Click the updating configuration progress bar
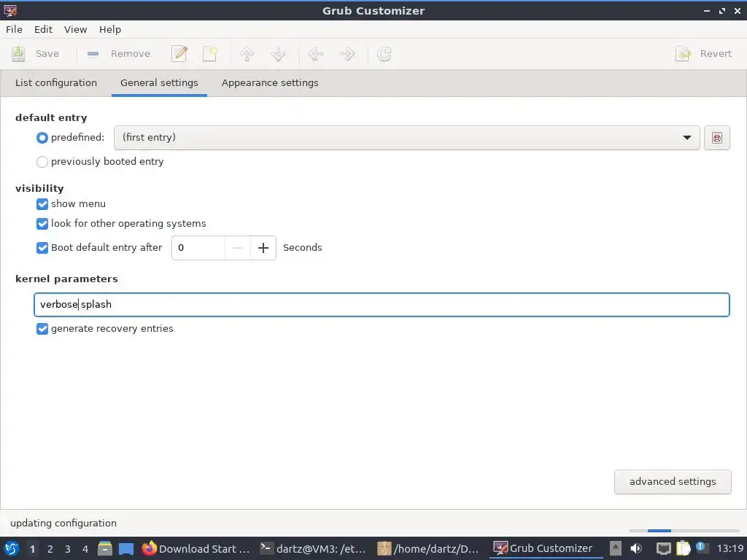 [x=684, y=531]
